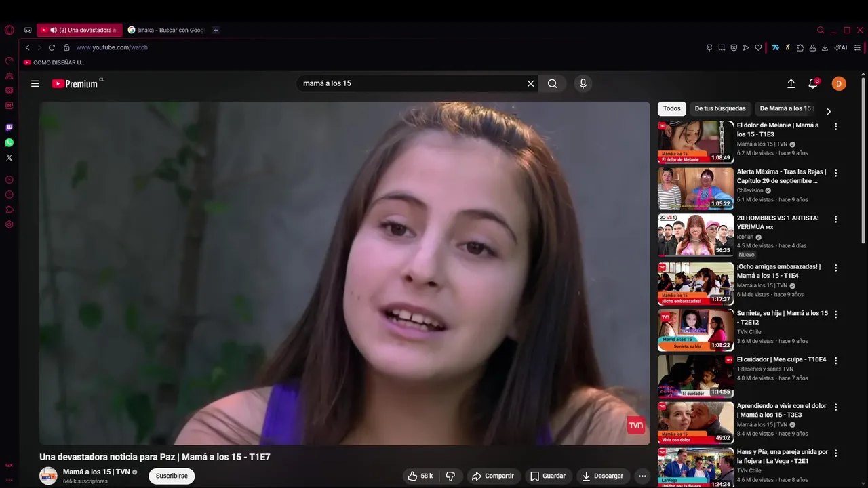The width and height of the screenshot is (868, 488).
Task: Open the X (Twitter) sidebar panel
Action: [x=9, y=157]
